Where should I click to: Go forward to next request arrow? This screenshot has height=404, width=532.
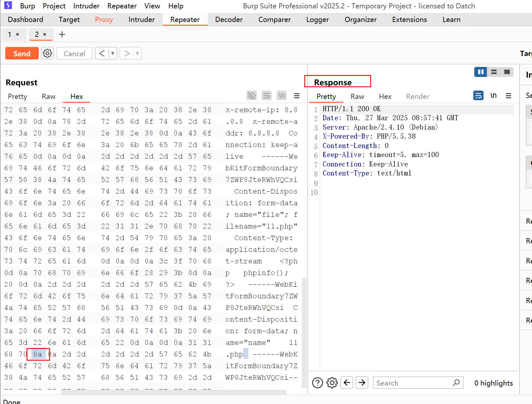(127, 53)
